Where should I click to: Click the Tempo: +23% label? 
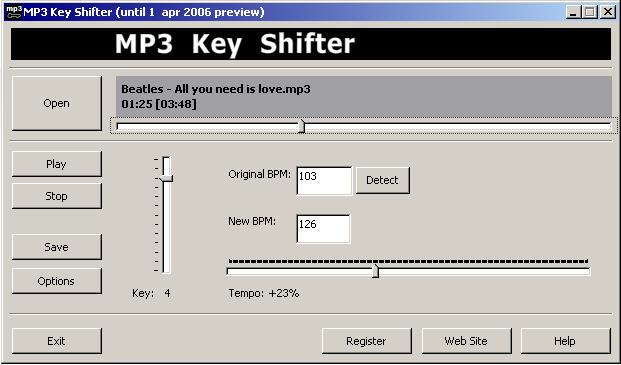264,293
